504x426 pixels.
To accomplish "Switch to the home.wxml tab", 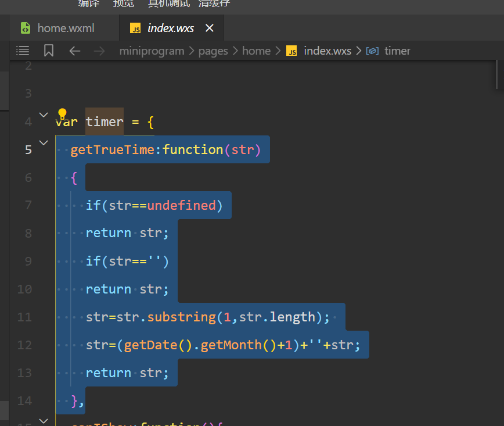I will (64, 28).
